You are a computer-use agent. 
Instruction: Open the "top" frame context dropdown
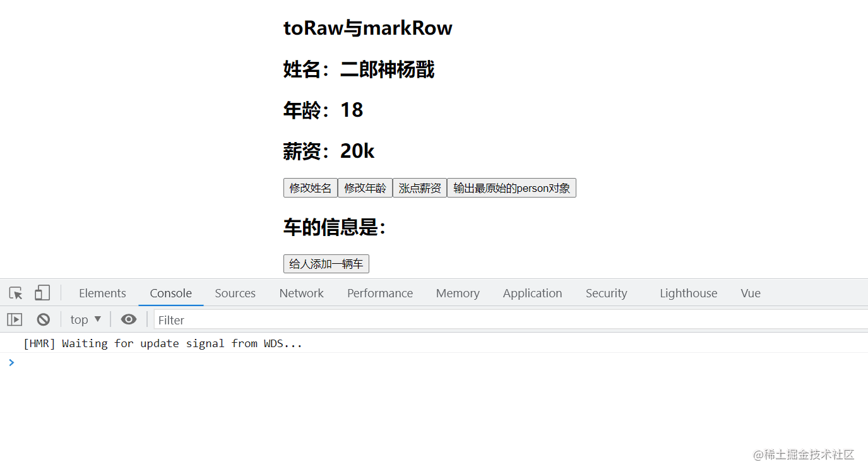(85, 319)
